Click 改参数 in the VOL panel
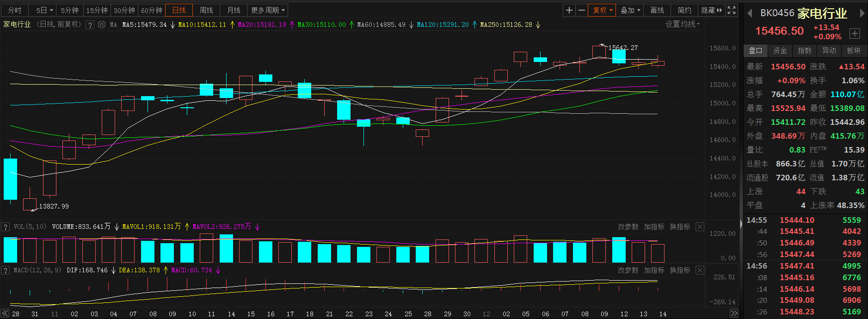Viewport: 868px width, 319px height. click(x=628, y=227)
